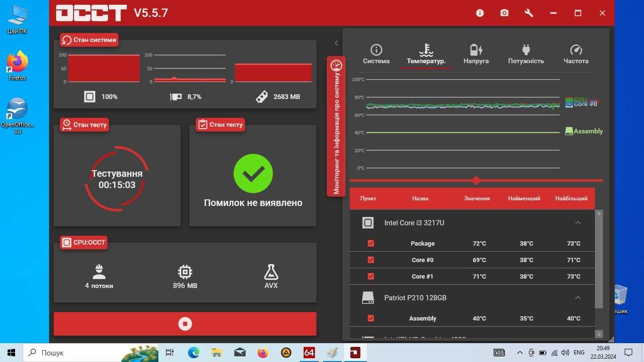Screen dimensions: 644x362
Task: Take a screenshot with the camera icon
Action: point(504,13)
